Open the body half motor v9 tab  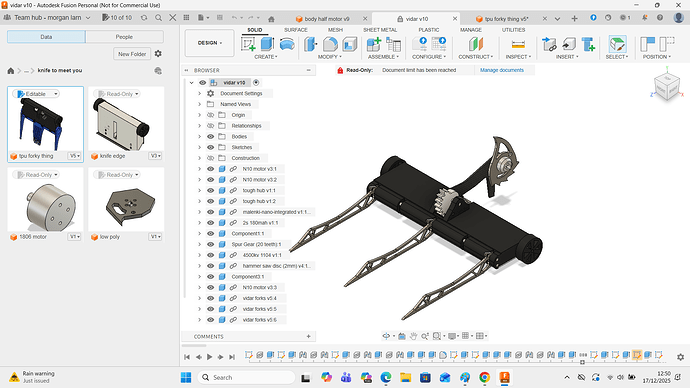(327, 19)
